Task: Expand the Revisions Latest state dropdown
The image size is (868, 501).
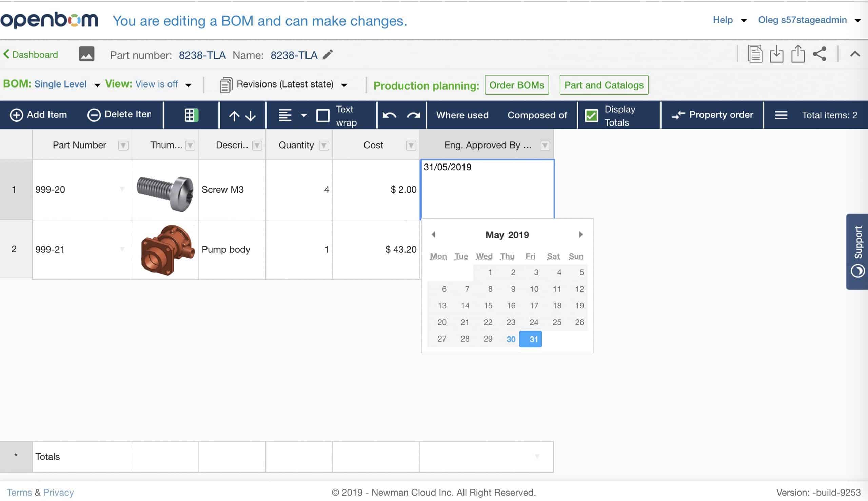Action: (x=344, y=85)
